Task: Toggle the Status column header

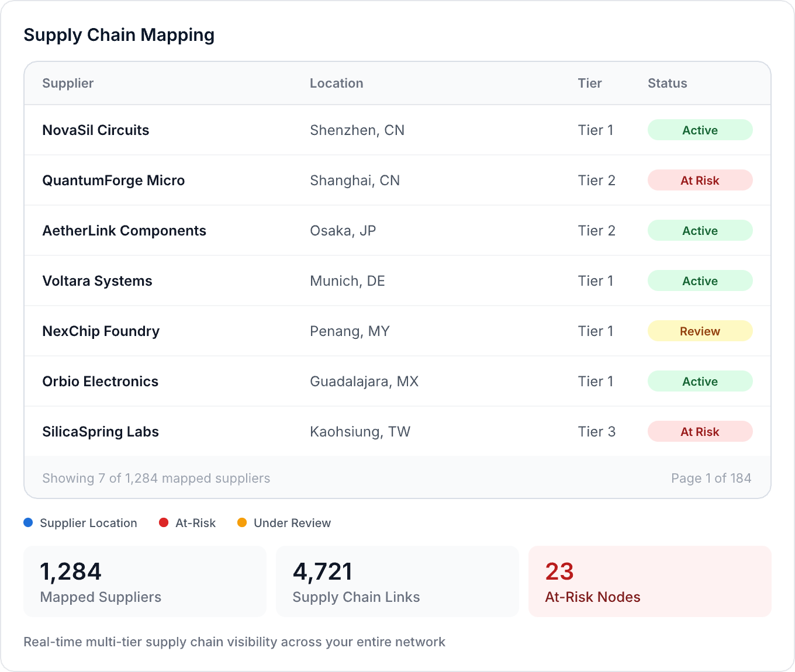Action: coord(667,83)
